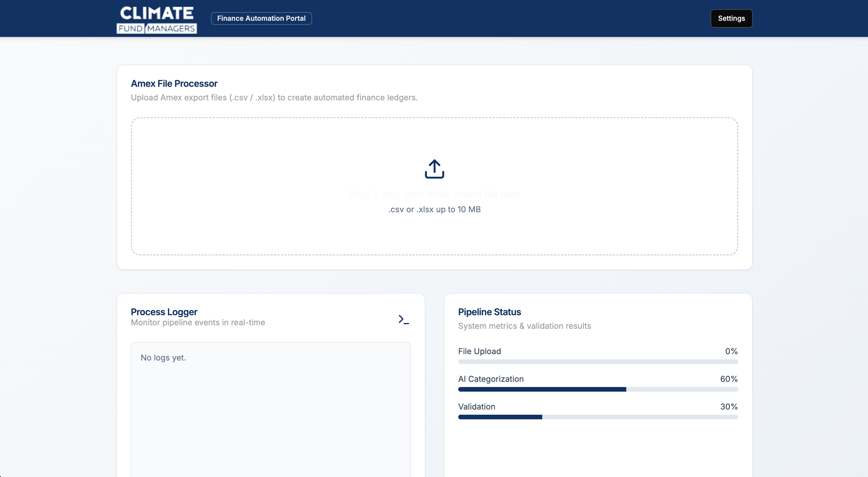Open the Settings button
Image resolution: width=868 pixels, height=477 pixels.
click(731, 18)
